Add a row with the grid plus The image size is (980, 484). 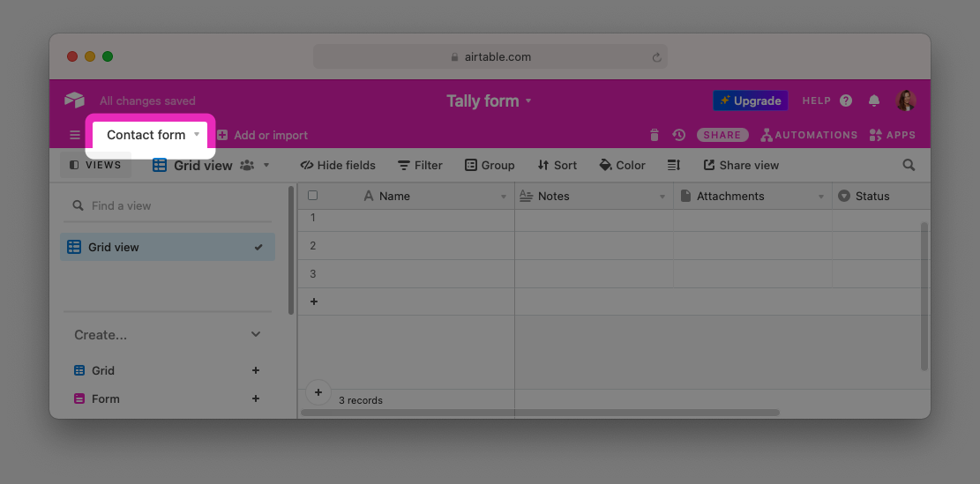tap(314, 302)
